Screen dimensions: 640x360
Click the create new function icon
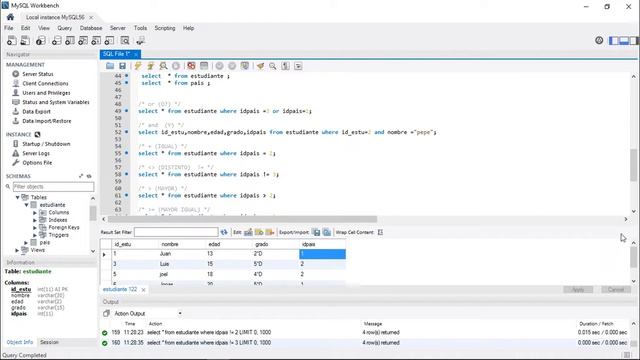[109, 40]
